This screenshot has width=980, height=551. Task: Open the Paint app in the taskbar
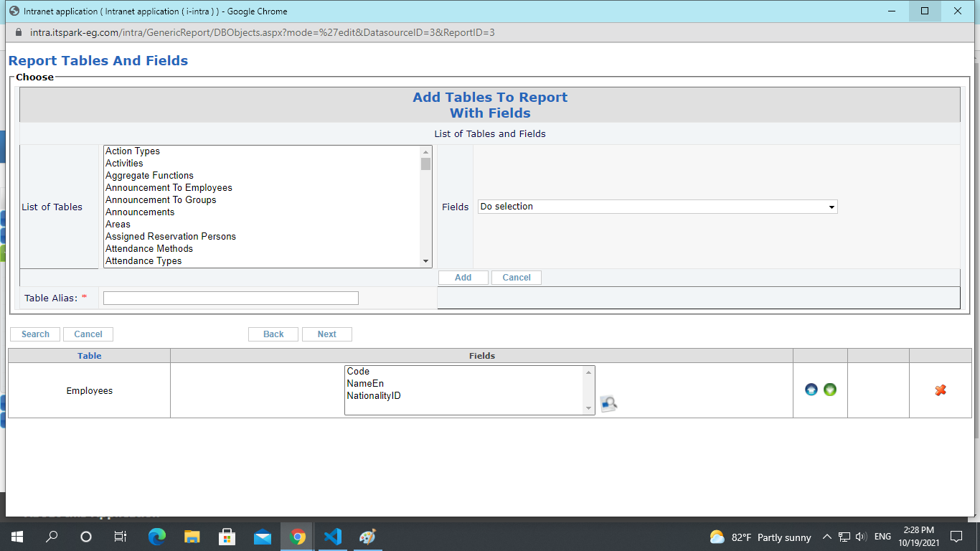pos(367,537)
